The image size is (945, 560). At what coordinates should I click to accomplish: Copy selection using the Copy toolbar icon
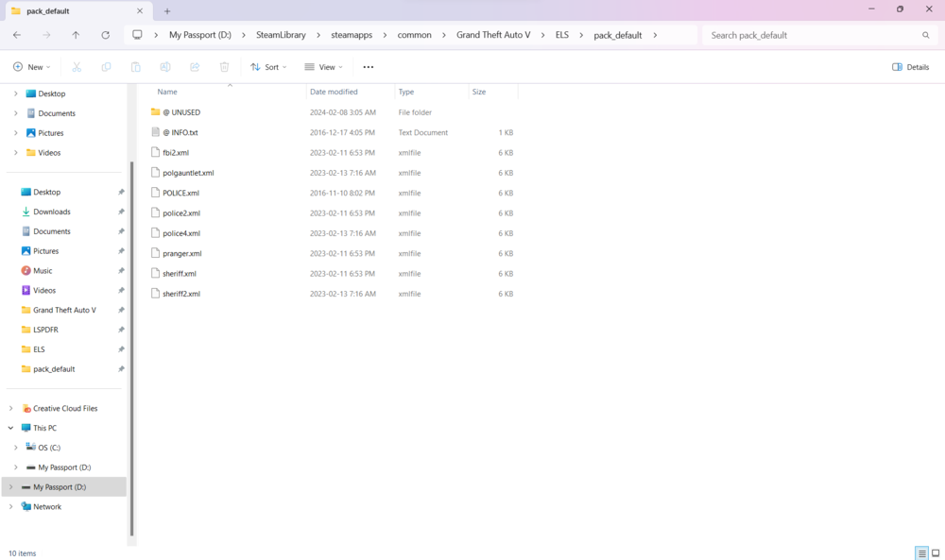coord(106,67)
